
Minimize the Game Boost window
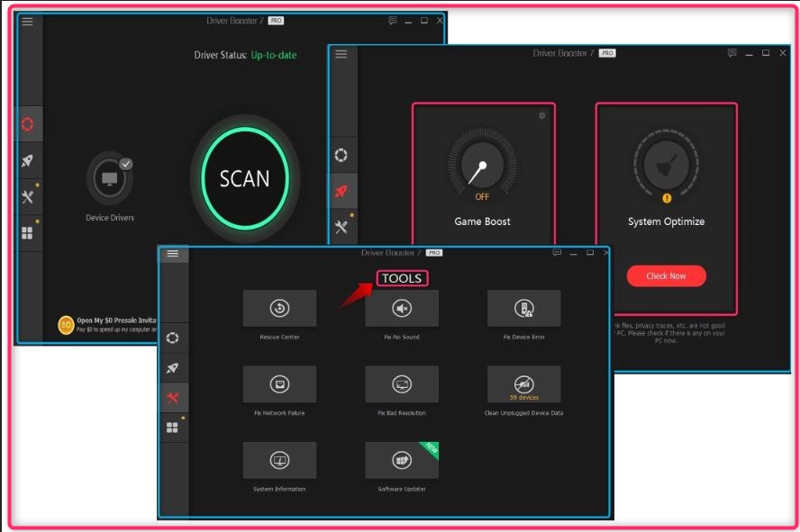[749, 53]
